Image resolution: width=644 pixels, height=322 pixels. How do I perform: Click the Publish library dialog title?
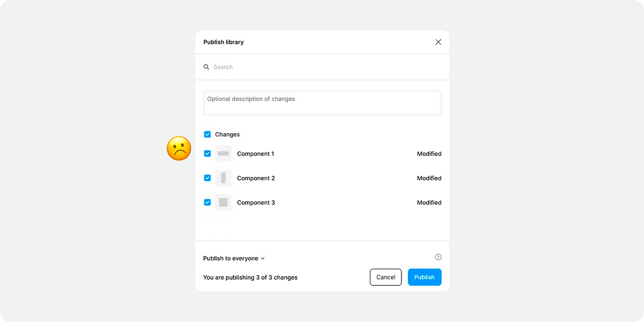pyautogui.click(x=223, y=42)
